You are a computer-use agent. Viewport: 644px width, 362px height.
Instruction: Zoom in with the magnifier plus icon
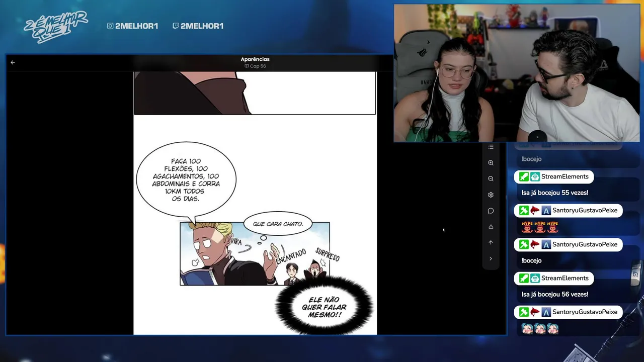[x=491, y=163]
